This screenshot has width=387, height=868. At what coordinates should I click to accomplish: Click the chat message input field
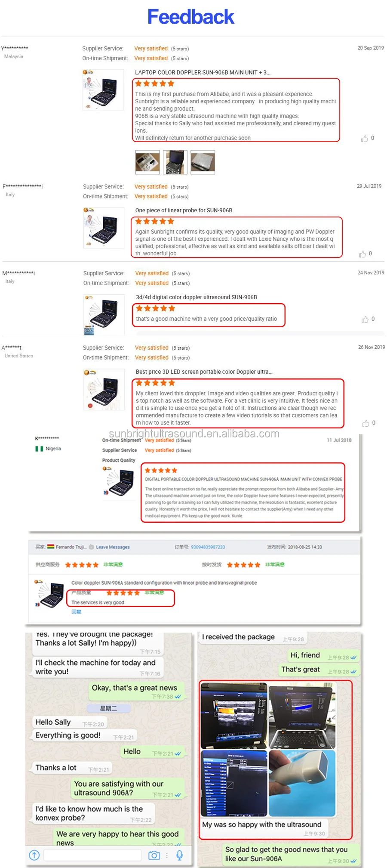[92, 855]
